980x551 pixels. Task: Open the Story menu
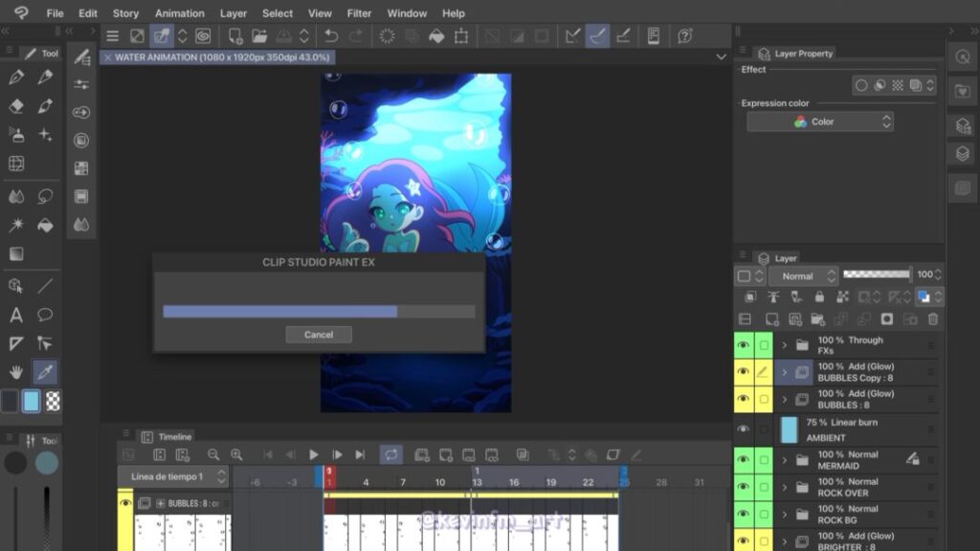[125, 13]
